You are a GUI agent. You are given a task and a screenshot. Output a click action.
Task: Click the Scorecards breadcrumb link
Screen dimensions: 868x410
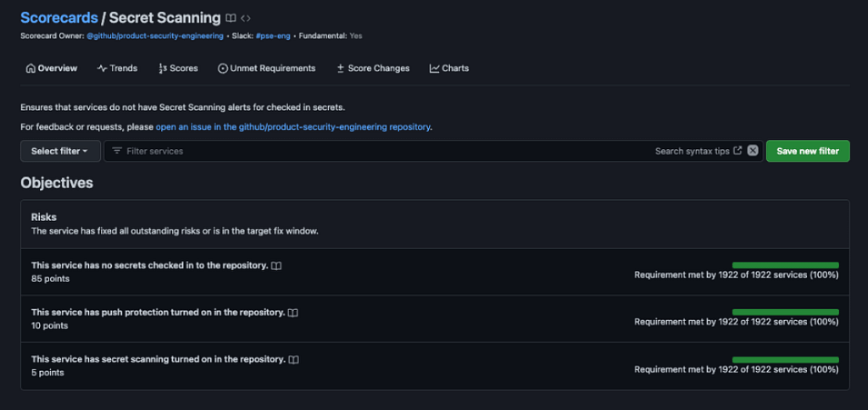58,18
